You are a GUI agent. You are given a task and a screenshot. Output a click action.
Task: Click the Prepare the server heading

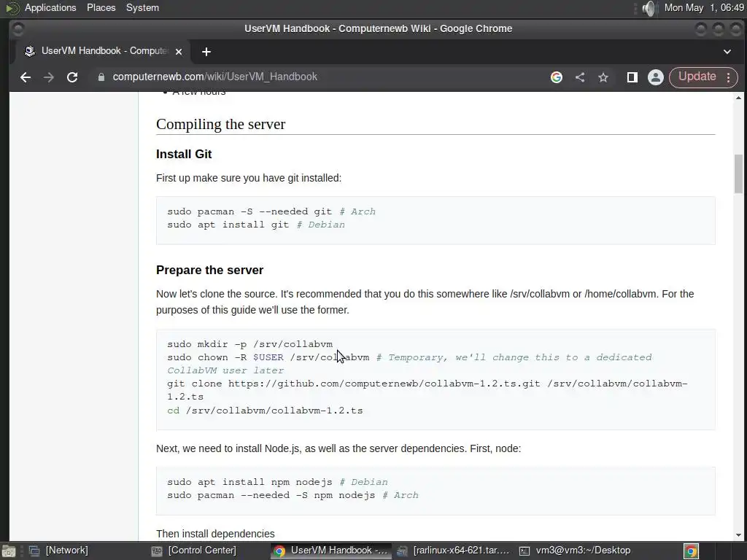[x=209, y=270]
